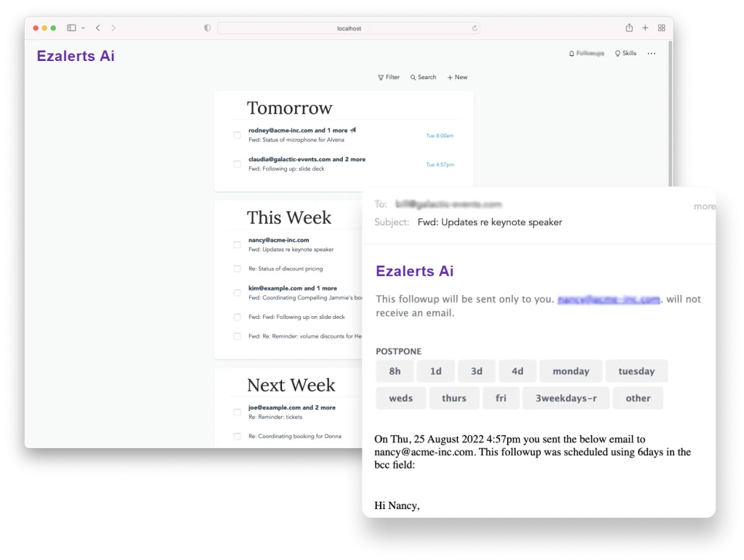Screen dimensions: 744x560
Task: Click the page's vertical scrollbar
Action: coord(670,114)
